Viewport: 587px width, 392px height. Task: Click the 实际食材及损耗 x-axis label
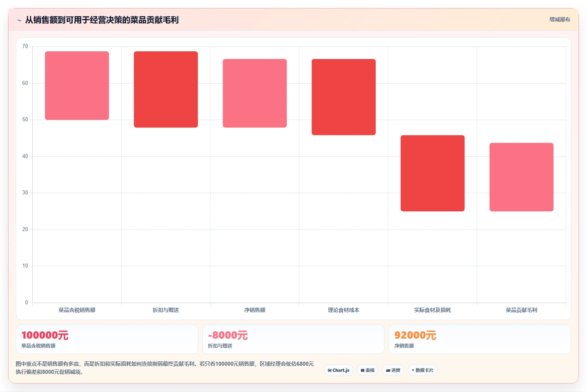tap(432, 310)
